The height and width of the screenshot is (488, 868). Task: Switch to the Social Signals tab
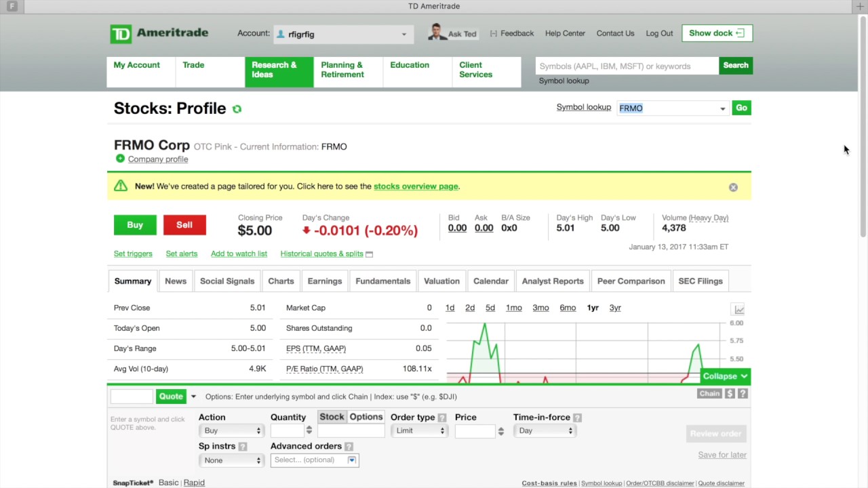tap(227, 281)
